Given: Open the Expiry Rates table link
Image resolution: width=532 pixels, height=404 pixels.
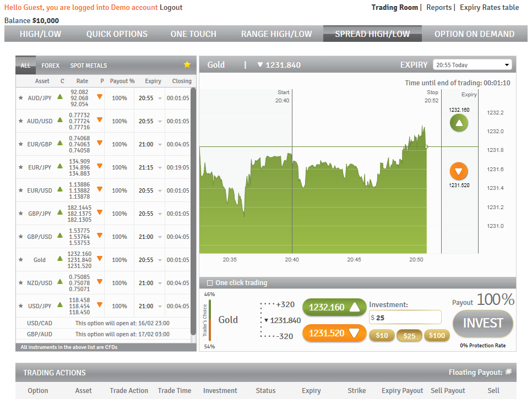Looking at the screenshot, I should 489,8.
